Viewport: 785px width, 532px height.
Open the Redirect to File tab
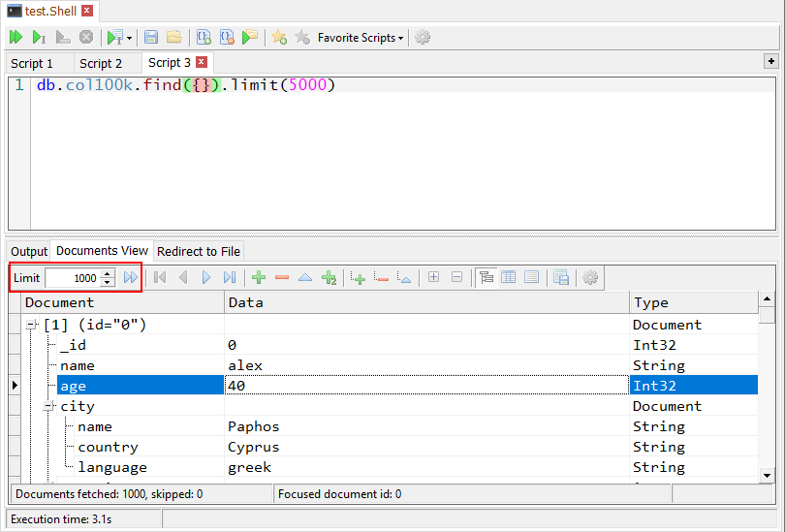tap(199, 252)
